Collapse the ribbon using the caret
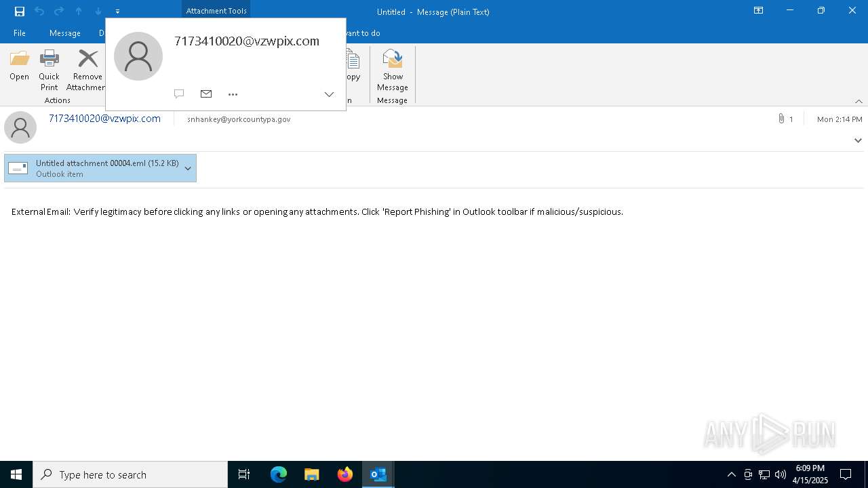The width and height of the screenshot is (868, 488). coord(859,101)
